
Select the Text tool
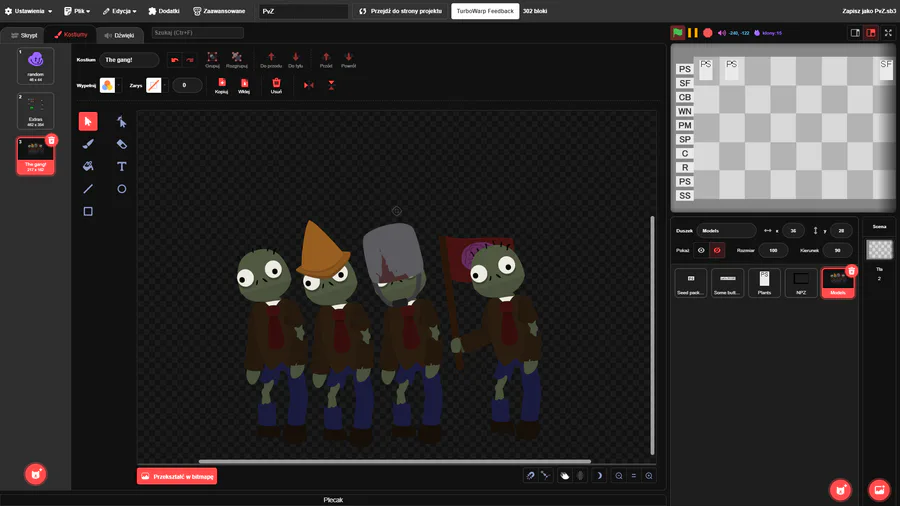[122, 166]
